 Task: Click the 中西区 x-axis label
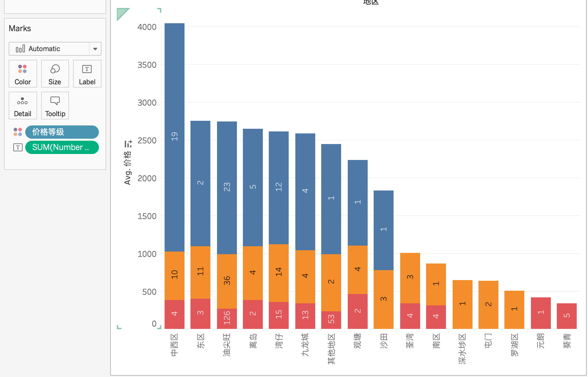pos(175,345)
